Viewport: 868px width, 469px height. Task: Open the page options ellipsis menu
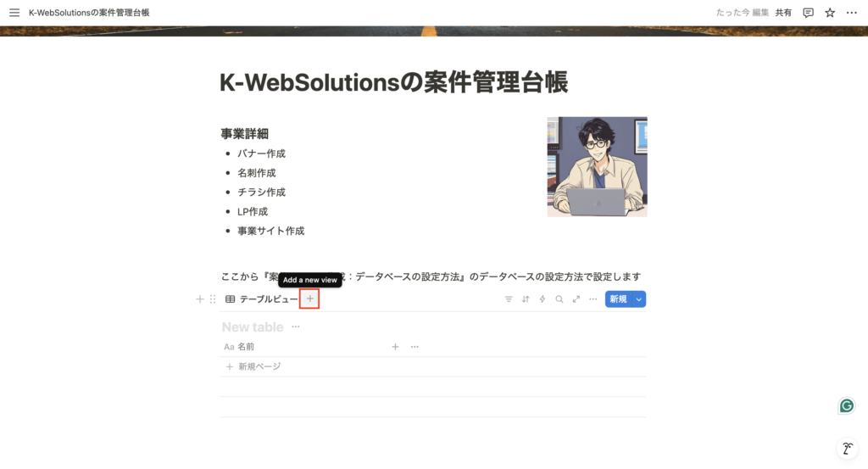pyautogui.click(x=851, y=12)
